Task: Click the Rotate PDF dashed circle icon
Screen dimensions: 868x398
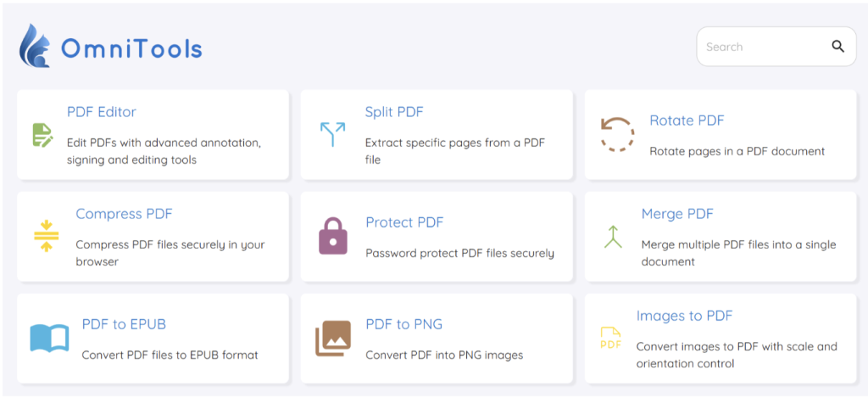Action: [x=617, y=135]
